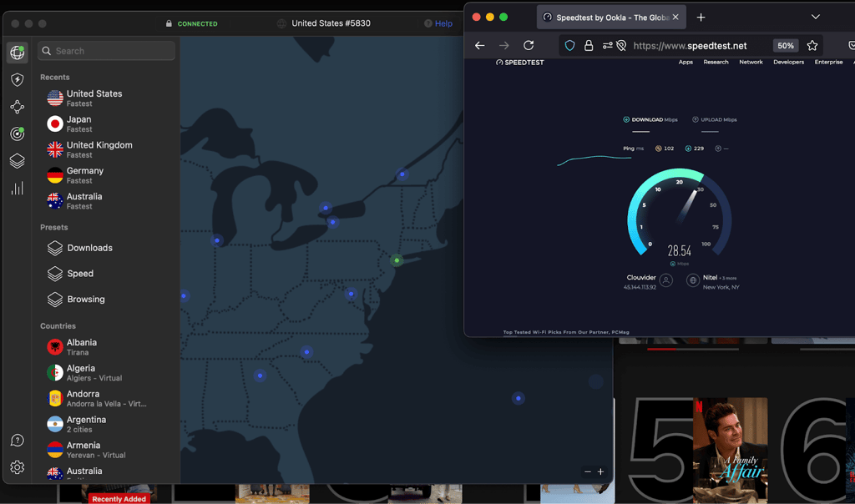Open the Apps menu on Speedtest
855x504 pixels.
tap(686, 62)
